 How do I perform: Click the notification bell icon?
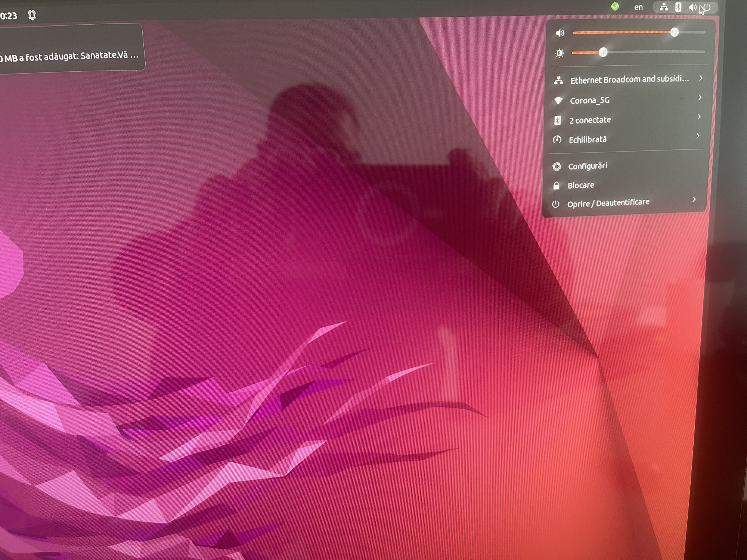32,15
